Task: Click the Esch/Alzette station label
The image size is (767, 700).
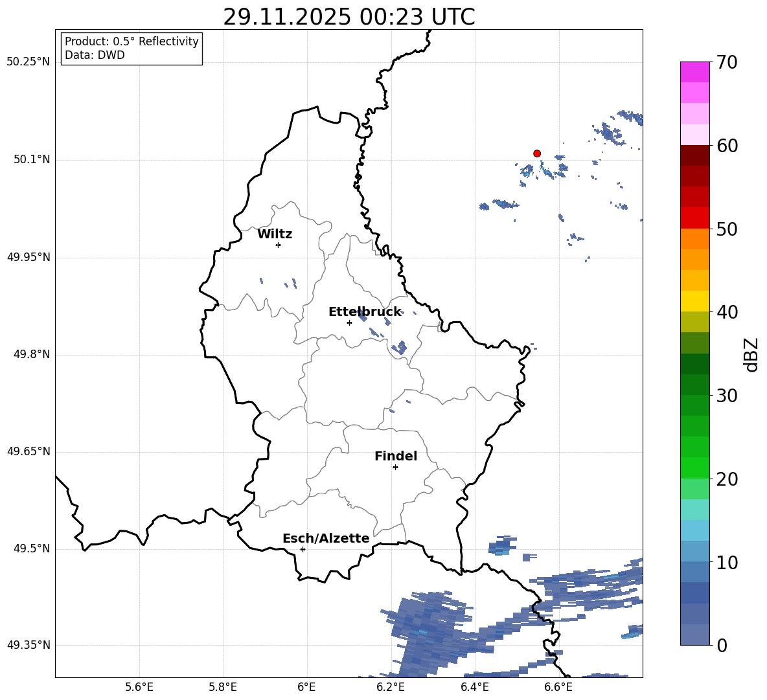Action: (x=326, y=538)
